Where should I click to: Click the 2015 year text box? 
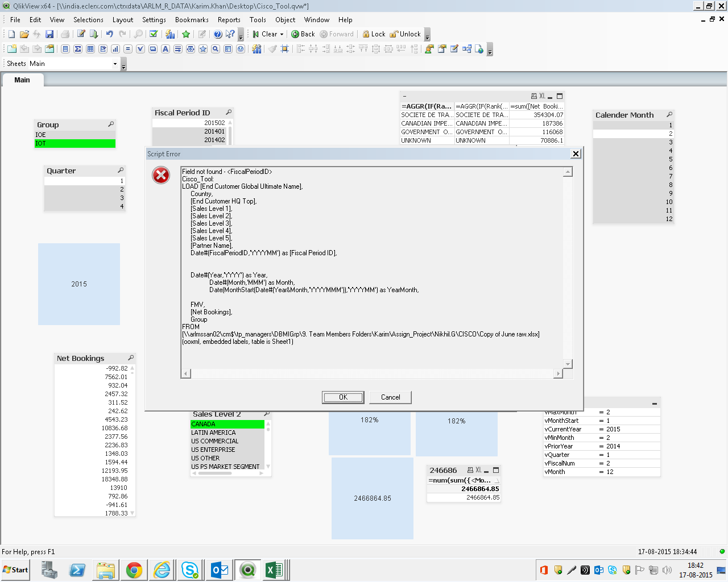click(79, 284)
